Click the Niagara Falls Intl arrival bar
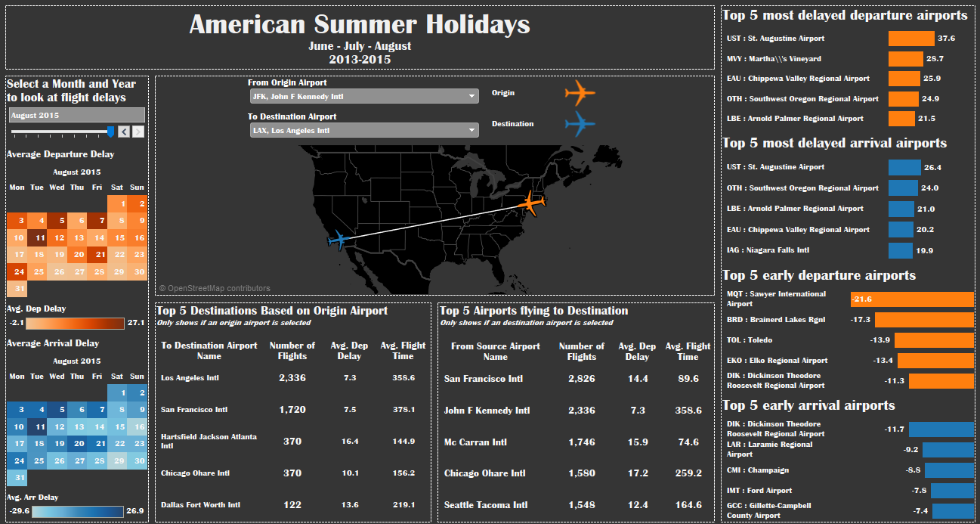Viewport: 980px width, 524px height. point(901,250)
